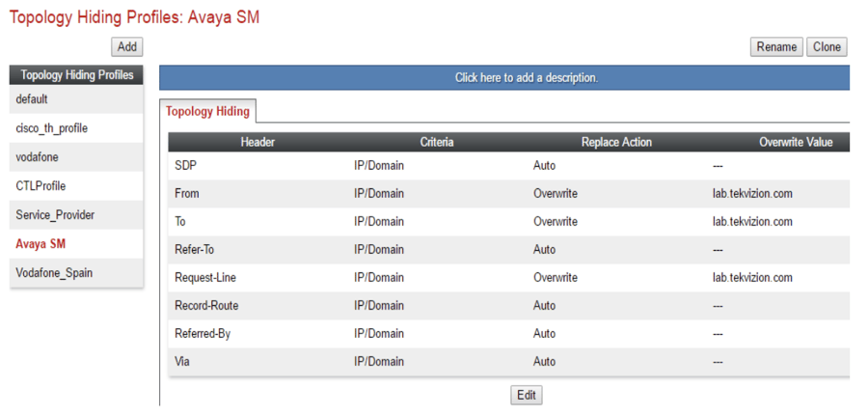Click IP/Domain in the From row
The image size is (868, 416).
coord(379,194)
